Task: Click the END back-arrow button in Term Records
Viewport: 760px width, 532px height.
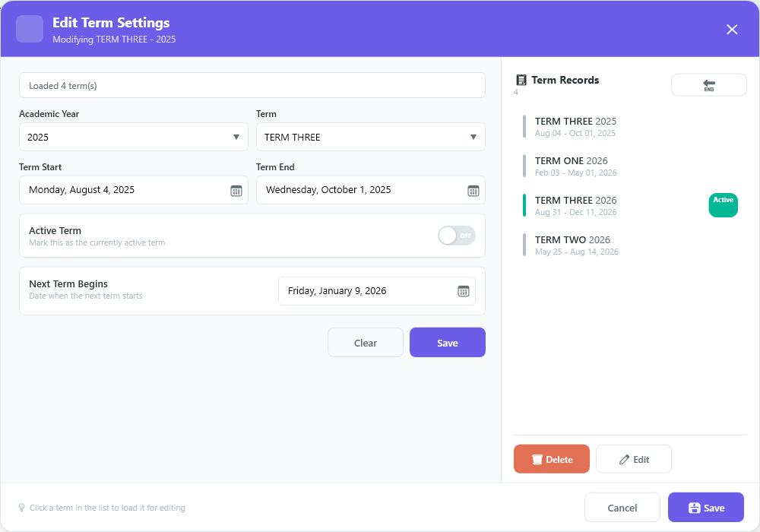Action: pos(708,85)
